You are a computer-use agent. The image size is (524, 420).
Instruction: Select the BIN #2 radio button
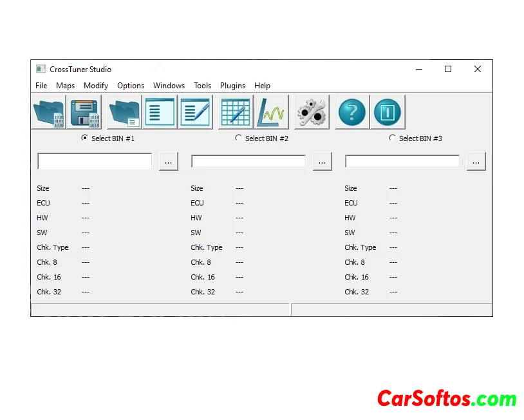(x=239, y=138)
